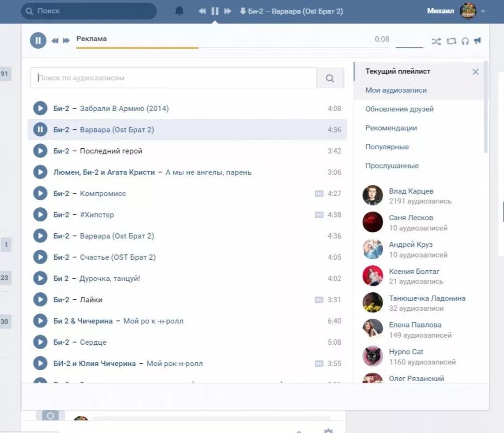Click HQ badge on #Хипстер track
Viewport: 504px width, 433px height.
point(319,215)
